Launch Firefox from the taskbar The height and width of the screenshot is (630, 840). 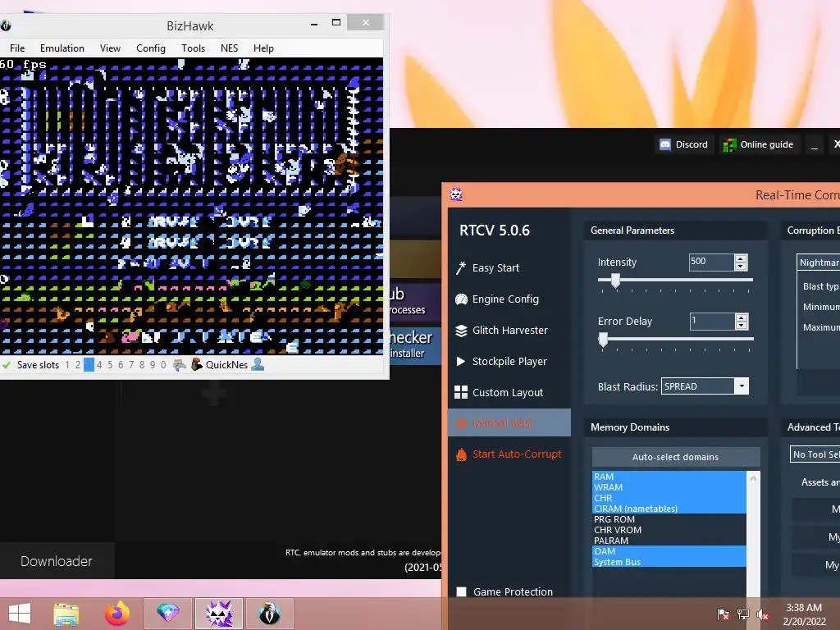click(x=116, y=614)
